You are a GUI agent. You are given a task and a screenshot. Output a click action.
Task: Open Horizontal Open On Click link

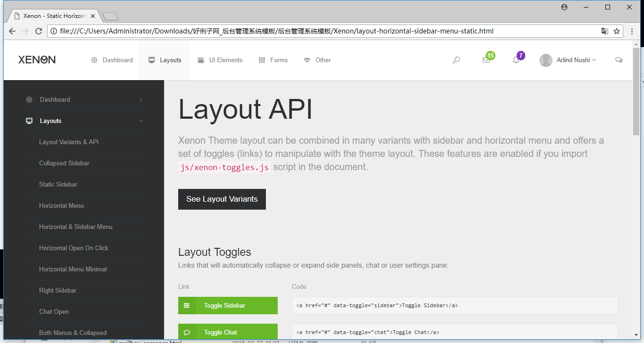pos(74,248)
